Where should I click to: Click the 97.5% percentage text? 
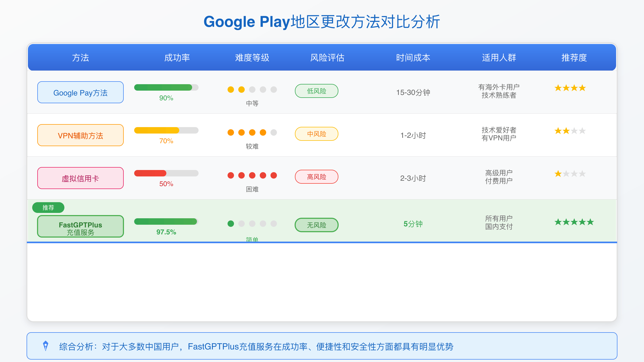click(x=166, y=232)
